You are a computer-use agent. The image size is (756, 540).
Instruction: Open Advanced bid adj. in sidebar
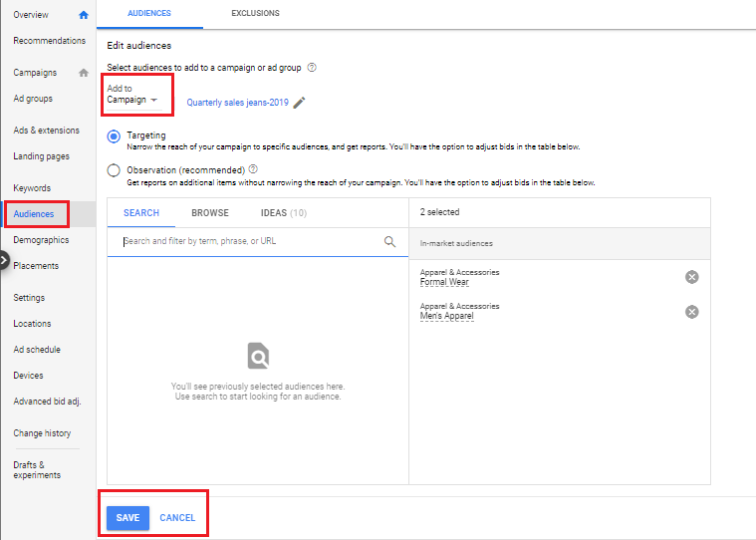(x=47, y=402)
